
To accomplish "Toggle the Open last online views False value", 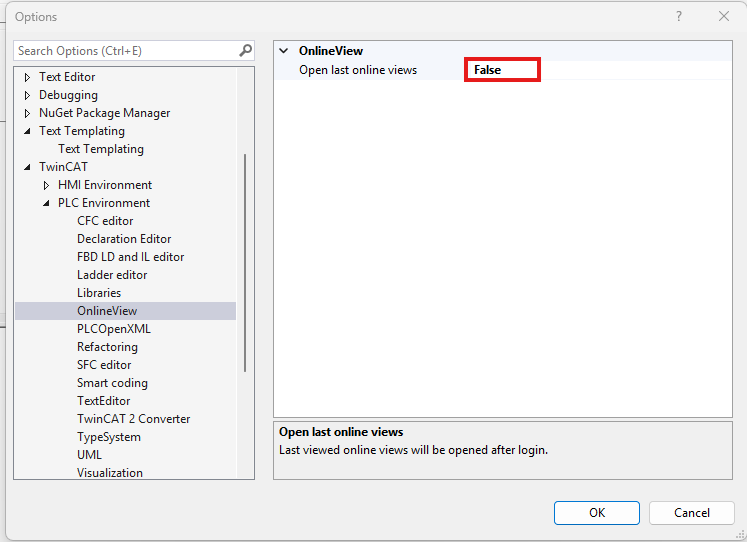I will pyautogui.click(x=502, y=70).
